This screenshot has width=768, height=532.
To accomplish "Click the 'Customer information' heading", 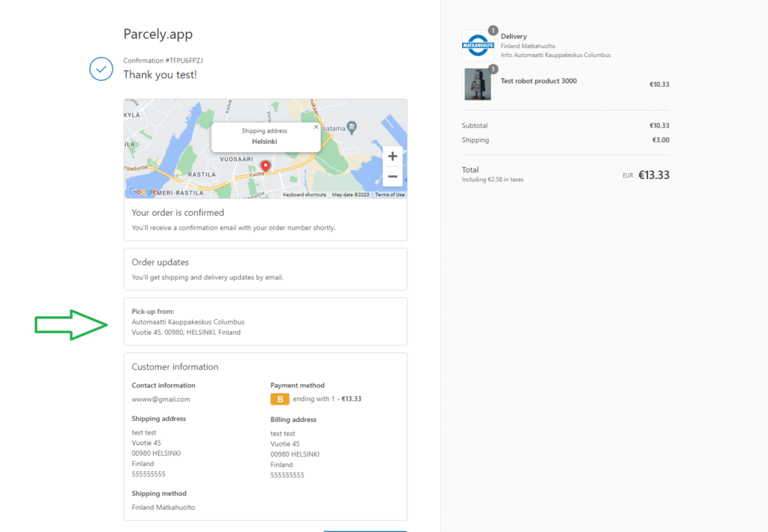I will pos(175,366).
